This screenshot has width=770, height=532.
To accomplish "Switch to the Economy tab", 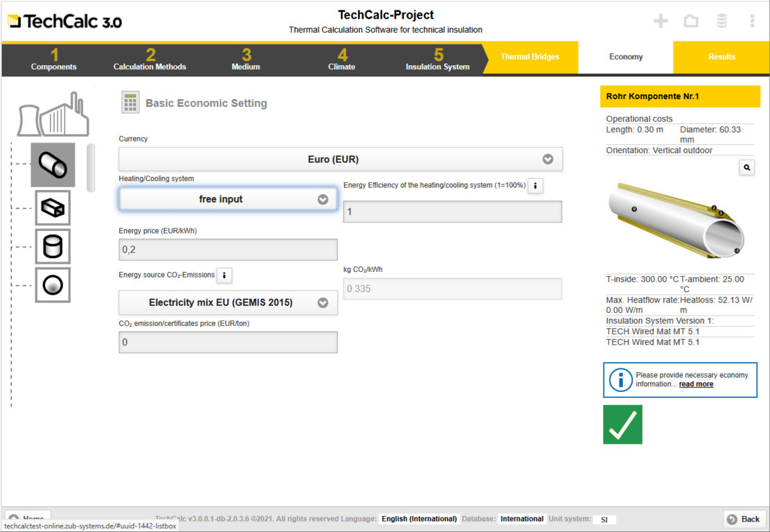I will click(x=626, y=57).
